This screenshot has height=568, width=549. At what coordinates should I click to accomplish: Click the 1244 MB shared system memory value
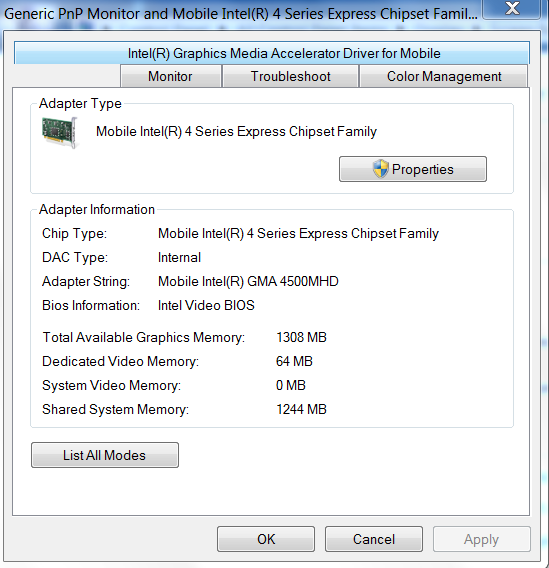(x=301, y=409)
